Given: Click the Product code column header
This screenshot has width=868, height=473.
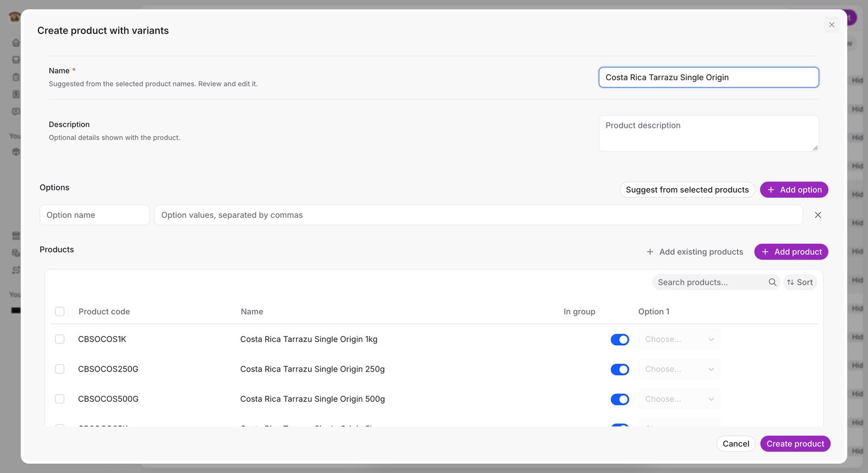Looking at the screenshot, I should pyautogui.click(x=104, y=311).
